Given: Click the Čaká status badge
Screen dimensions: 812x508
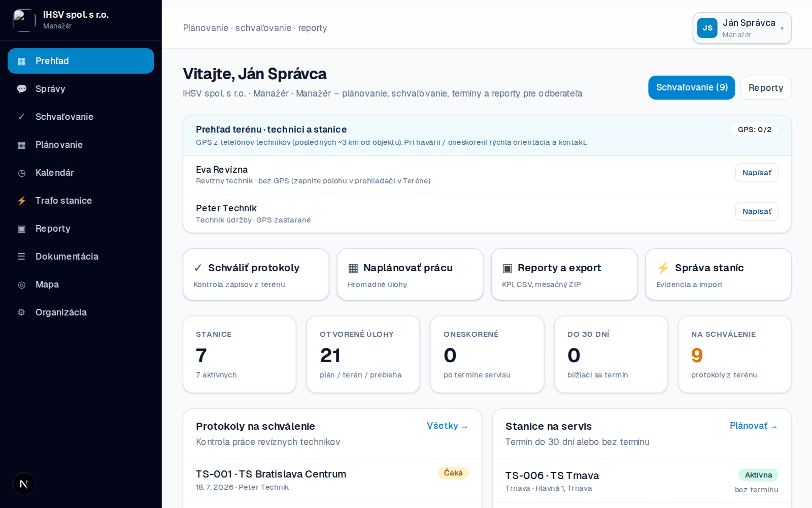Looking at the screenshot, I should (x=453, y=473).
